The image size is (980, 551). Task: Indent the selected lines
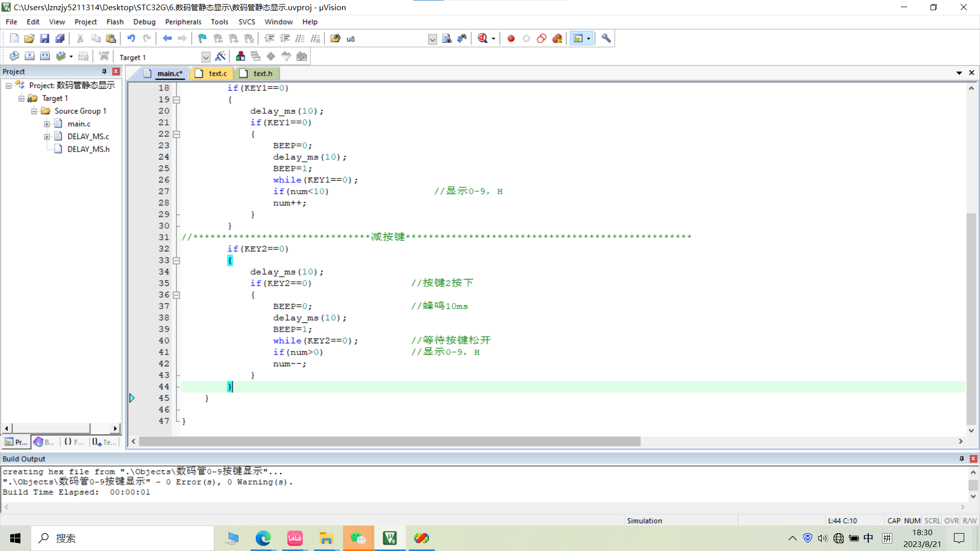[x=269, y=39]
